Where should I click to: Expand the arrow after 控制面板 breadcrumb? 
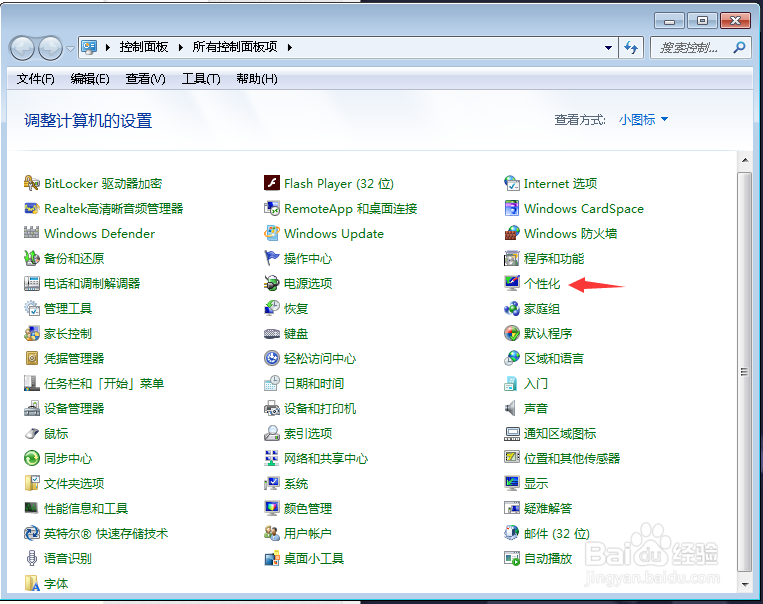click(181, 47)
